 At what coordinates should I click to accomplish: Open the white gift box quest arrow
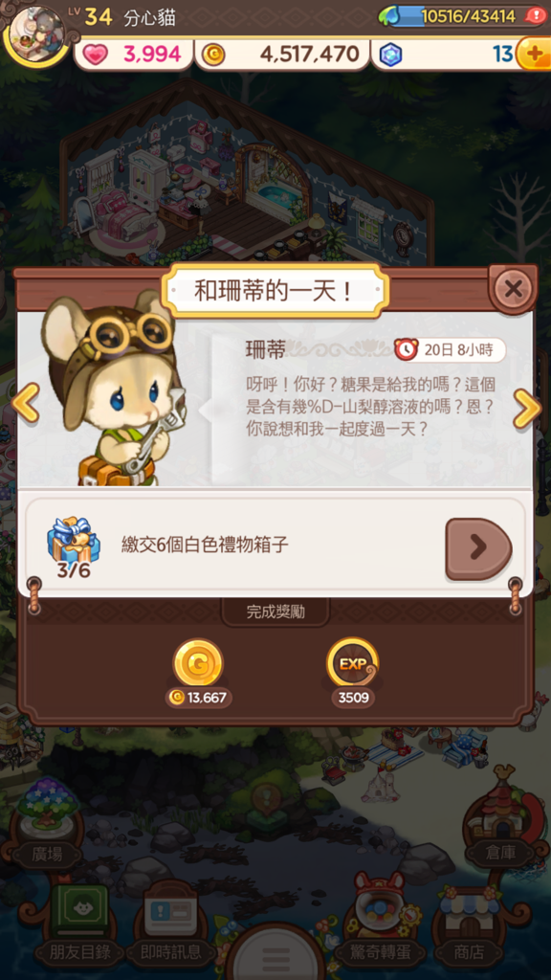pos(478,548)
